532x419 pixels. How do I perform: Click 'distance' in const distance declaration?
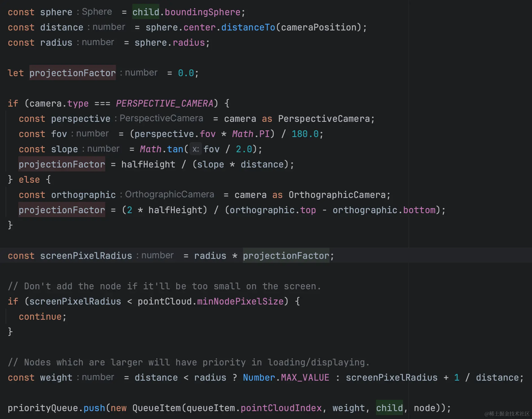click(62, 27)
